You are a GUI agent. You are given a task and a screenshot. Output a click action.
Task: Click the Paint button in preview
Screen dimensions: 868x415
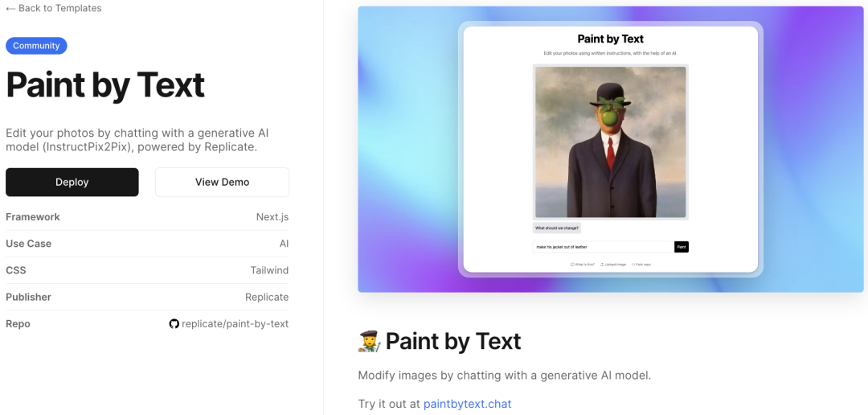point(682,247)
